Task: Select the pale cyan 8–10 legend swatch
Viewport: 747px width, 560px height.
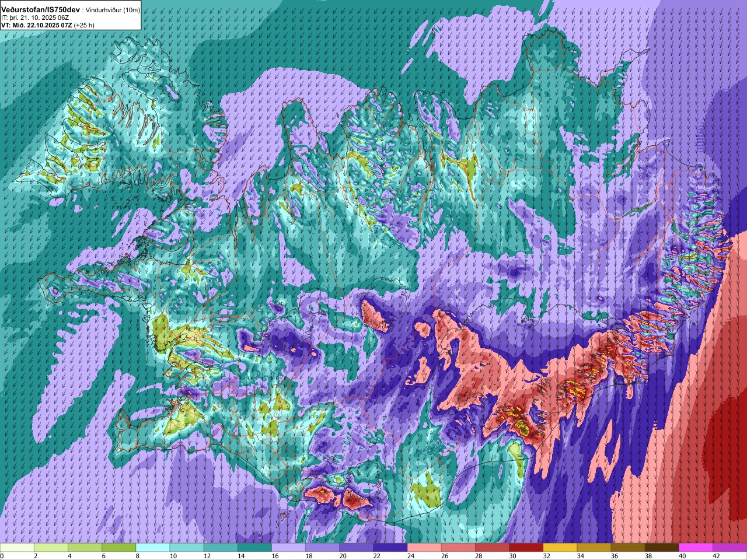Action: click(x=153, y=548)
